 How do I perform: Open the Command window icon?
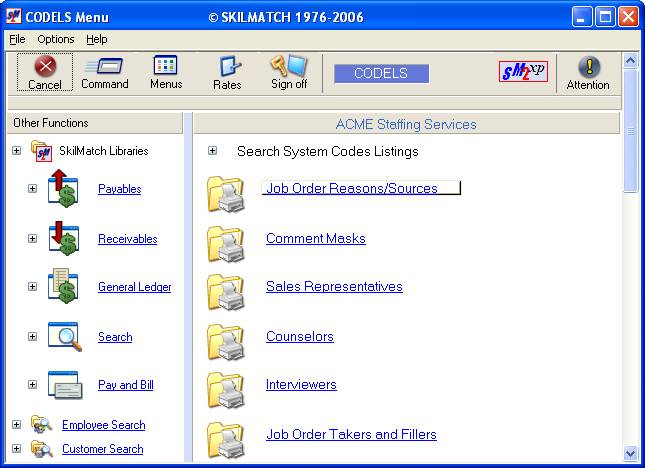tap(104, 66)
